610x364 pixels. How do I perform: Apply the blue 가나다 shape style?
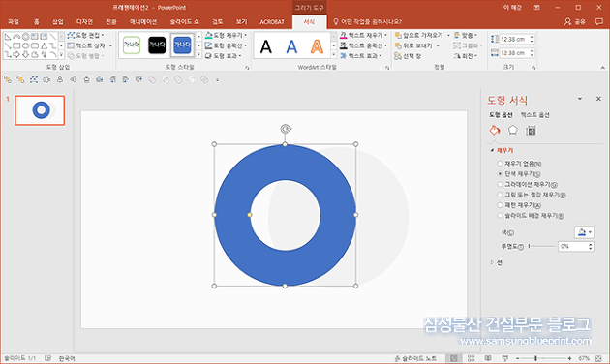tap(182, 45)
